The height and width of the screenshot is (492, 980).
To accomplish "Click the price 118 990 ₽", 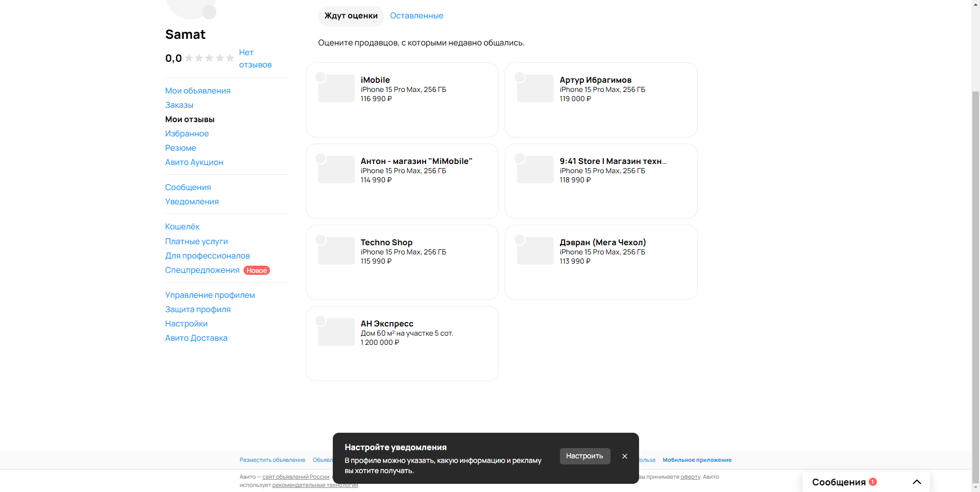I will [575, 180].
